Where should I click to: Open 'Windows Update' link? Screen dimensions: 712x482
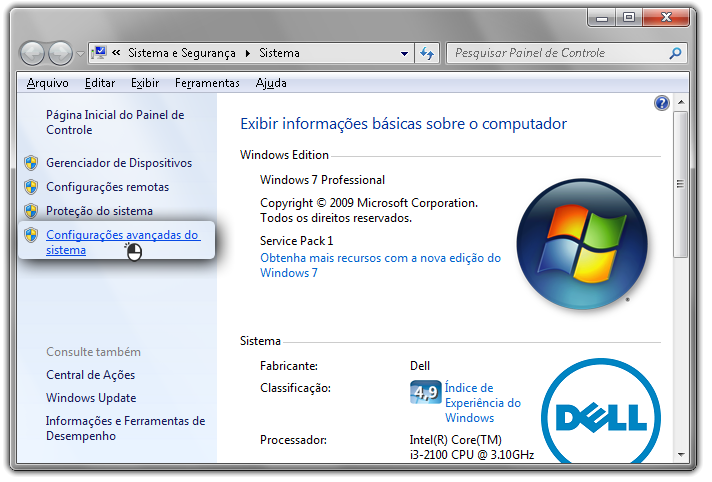[x=91, y=398]
